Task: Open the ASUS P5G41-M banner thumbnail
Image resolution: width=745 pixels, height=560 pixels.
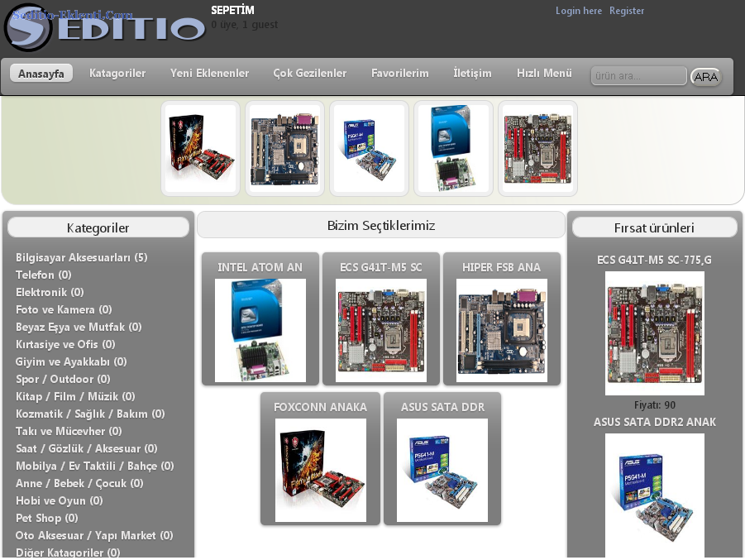Action: pos(369,148)
